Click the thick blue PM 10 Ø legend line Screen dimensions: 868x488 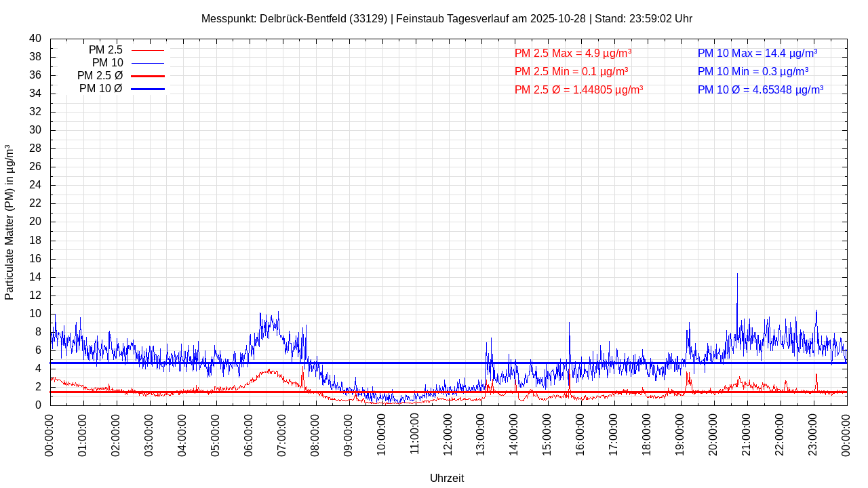point(147,89)
